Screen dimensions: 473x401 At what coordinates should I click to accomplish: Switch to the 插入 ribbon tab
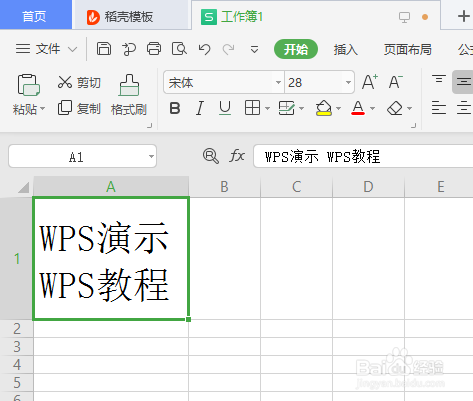[x=346, y=49]
